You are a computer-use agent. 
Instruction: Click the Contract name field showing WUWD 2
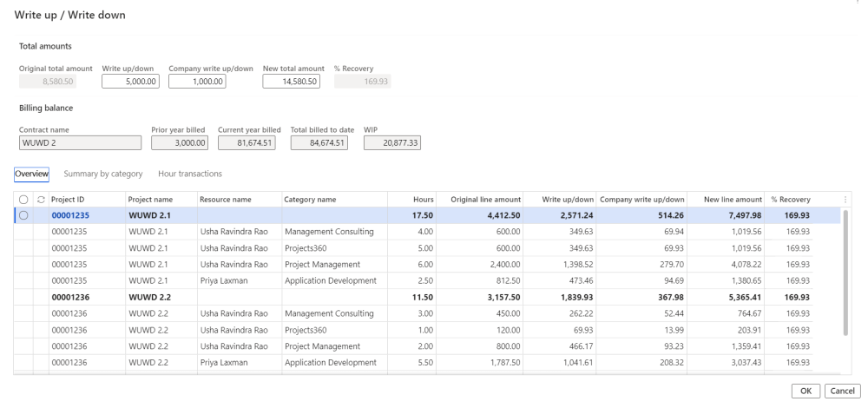point(79,142)
